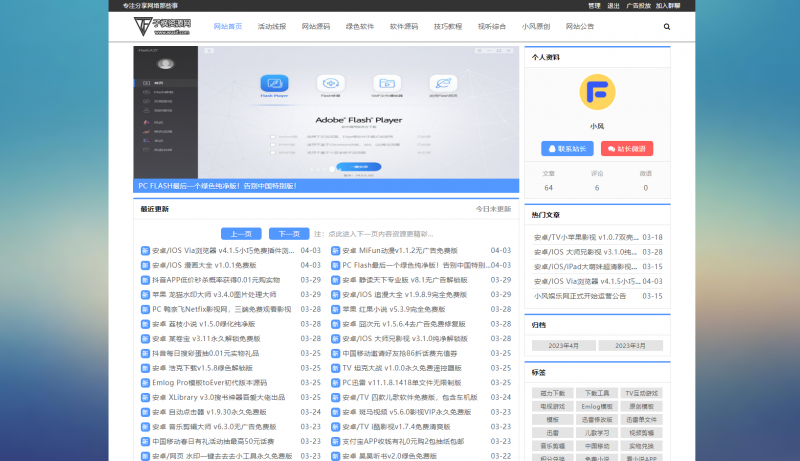
Task: Open the 绿色软件 navigation menu
Action: tap(359, 27)
